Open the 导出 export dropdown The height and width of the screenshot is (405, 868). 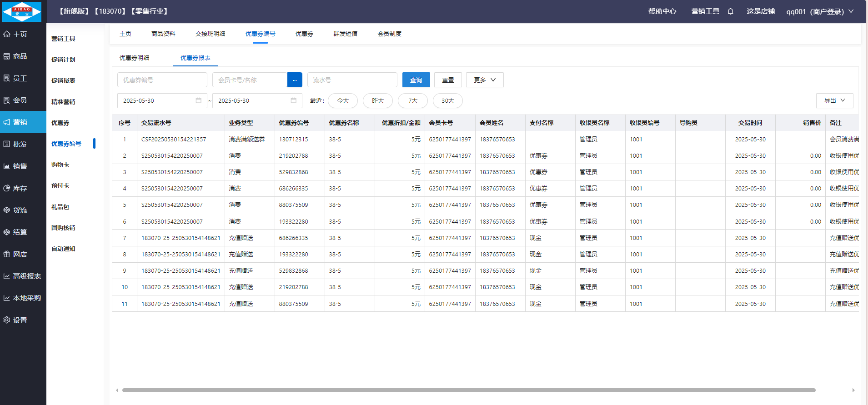point(834,100)
